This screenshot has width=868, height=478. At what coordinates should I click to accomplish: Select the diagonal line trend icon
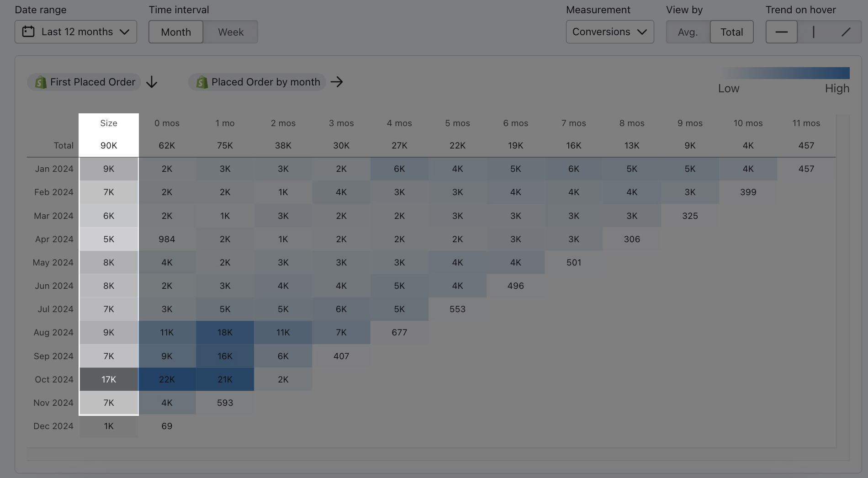[x=846, y=32]
